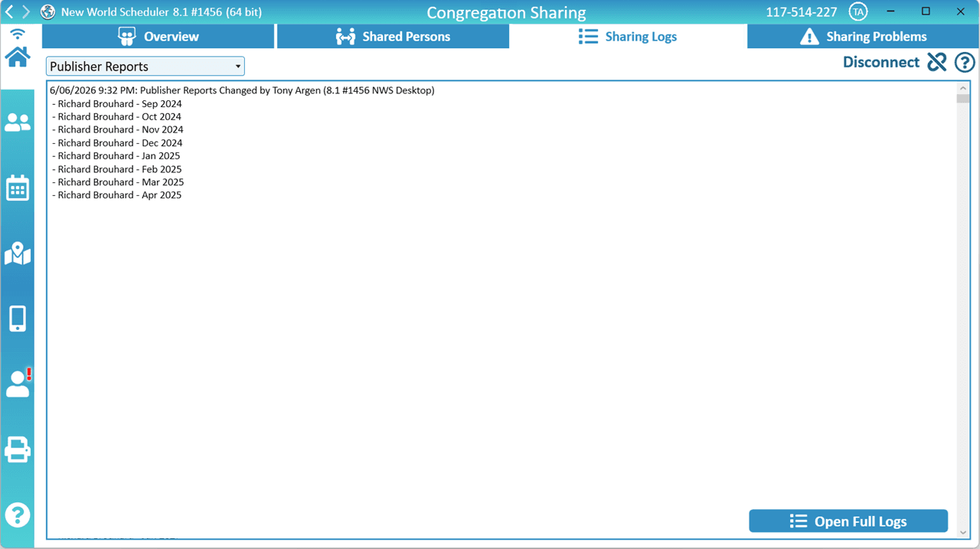The image size is (980, 549).
Task: Switch to the Overview tab
Action: click(158, 36)
